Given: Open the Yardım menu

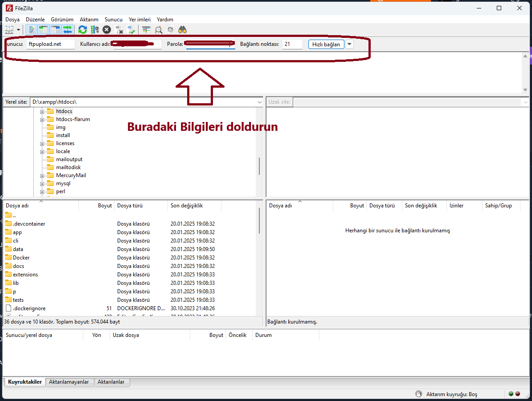Looking at the screenshot, I should (x=165, y=20).
